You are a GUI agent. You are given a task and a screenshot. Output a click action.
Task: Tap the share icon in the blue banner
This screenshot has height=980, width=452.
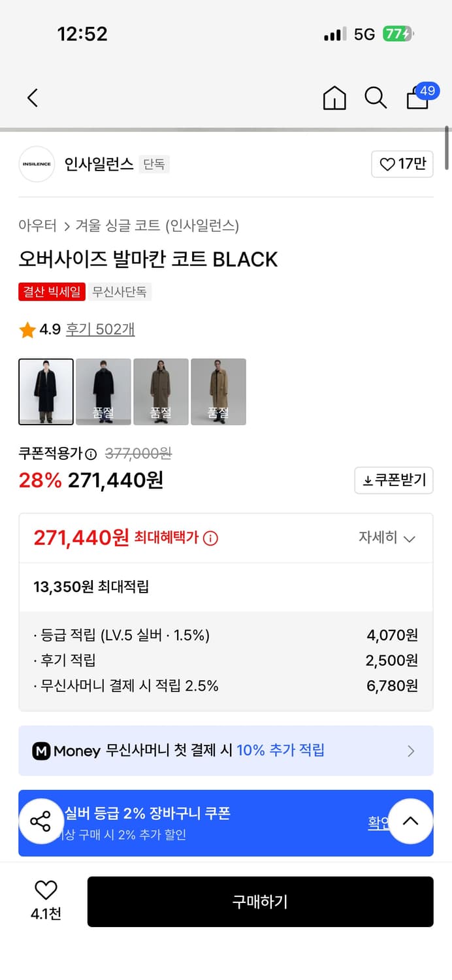[41, 821]
